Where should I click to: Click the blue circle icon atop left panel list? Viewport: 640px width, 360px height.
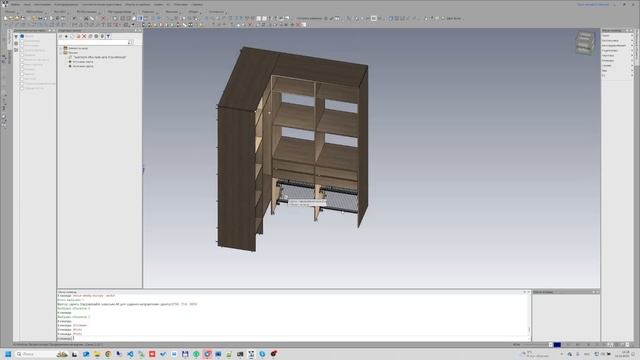[x=22, y=36]
